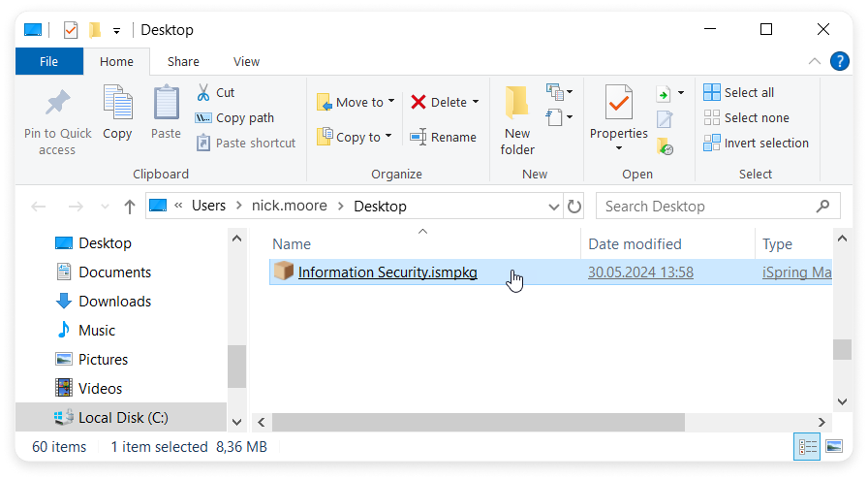Collapse the ribbon with the chevron

(815, 61)
